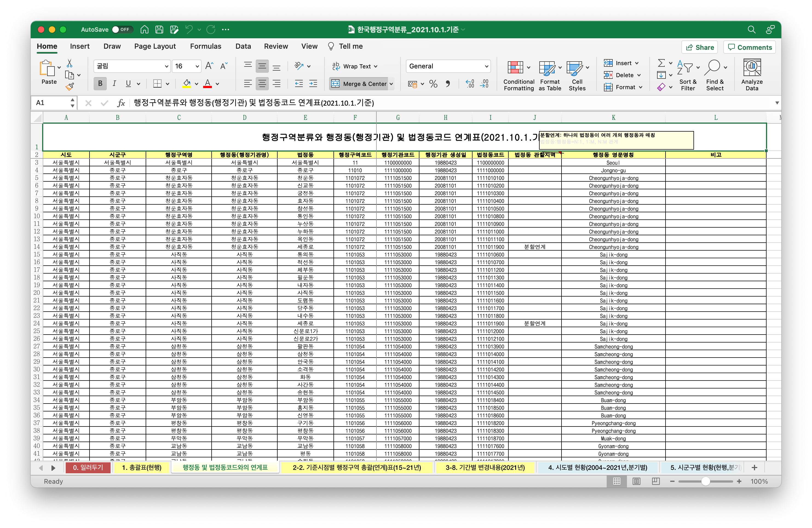
Task: Expand the Format cells dropdown arrow
Action: pos(640,87)
